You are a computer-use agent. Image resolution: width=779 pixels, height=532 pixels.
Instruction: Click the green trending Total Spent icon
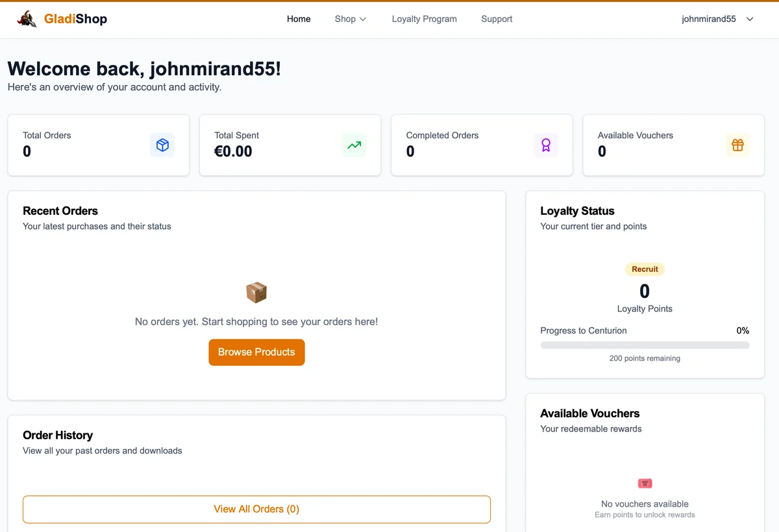[x=354, y=145]
